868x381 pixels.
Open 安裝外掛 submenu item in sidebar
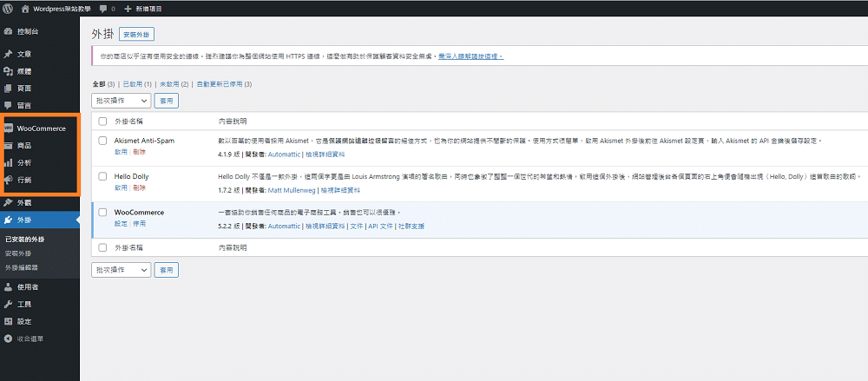click(x=18, y=253)
